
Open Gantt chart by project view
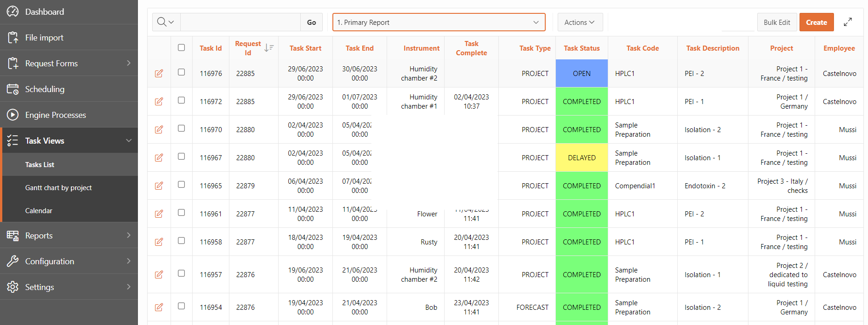58,188
